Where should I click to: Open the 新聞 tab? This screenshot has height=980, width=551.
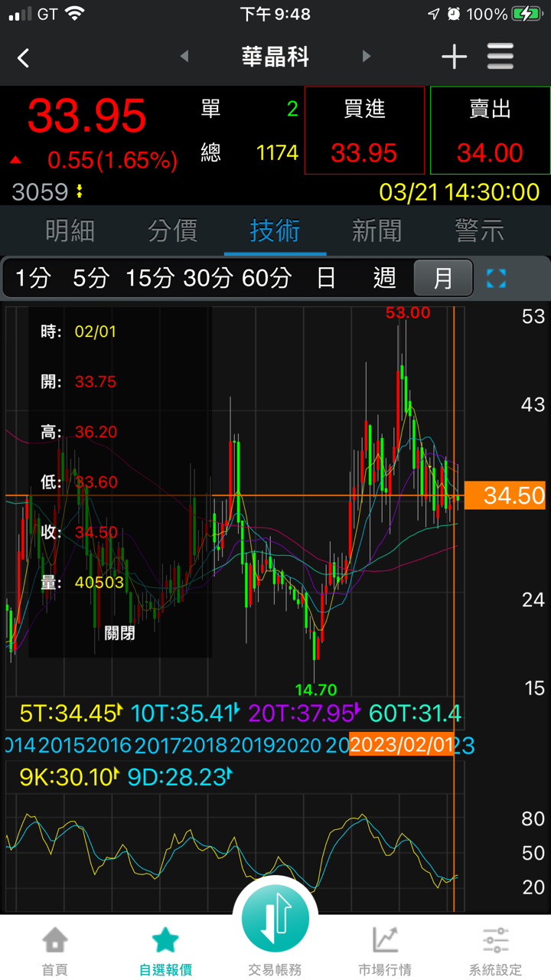tap(377, 230)
